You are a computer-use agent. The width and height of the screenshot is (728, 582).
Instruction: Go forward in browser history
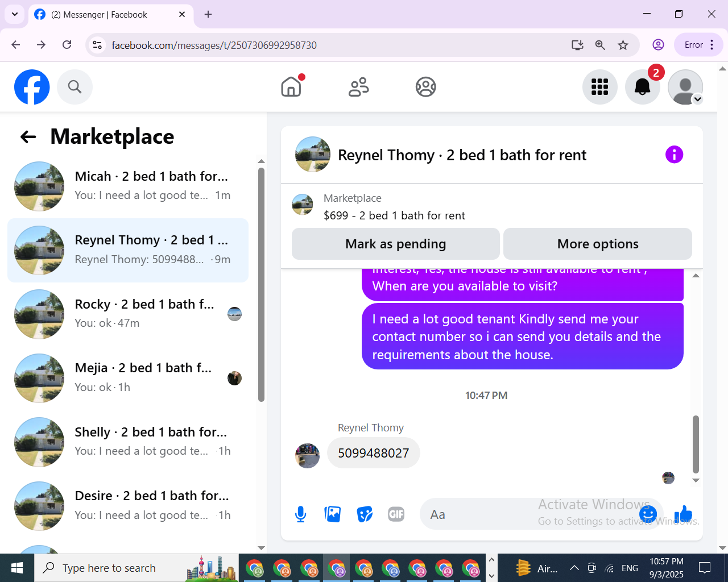point(41,45)
